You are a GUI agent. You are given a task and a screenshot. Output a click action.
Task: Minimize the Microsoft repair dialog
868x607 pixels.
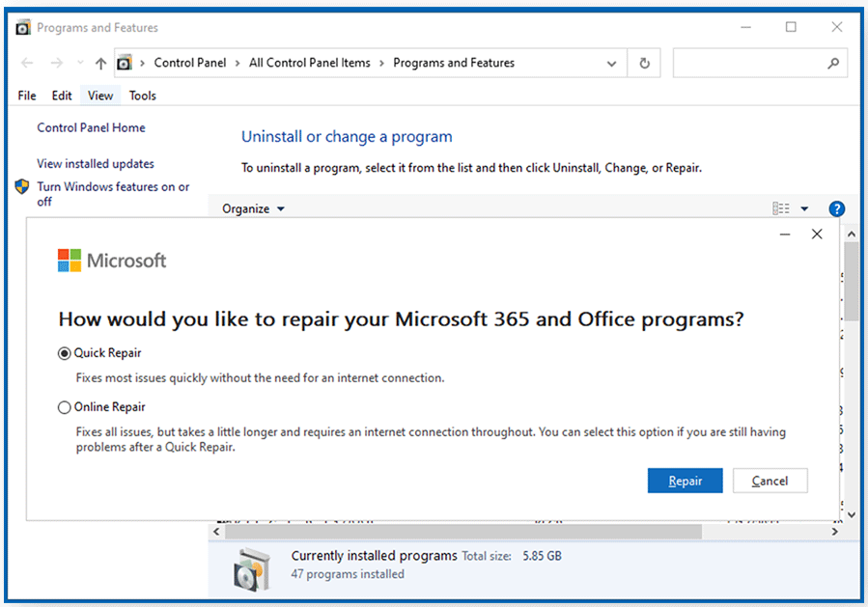(x=785, y=235)
